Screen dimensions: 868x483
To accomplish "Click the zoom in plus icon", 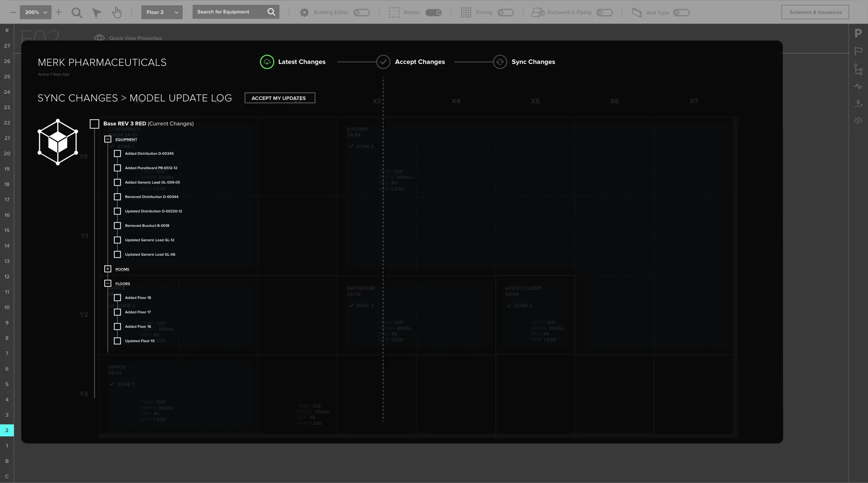I will 59,12.
